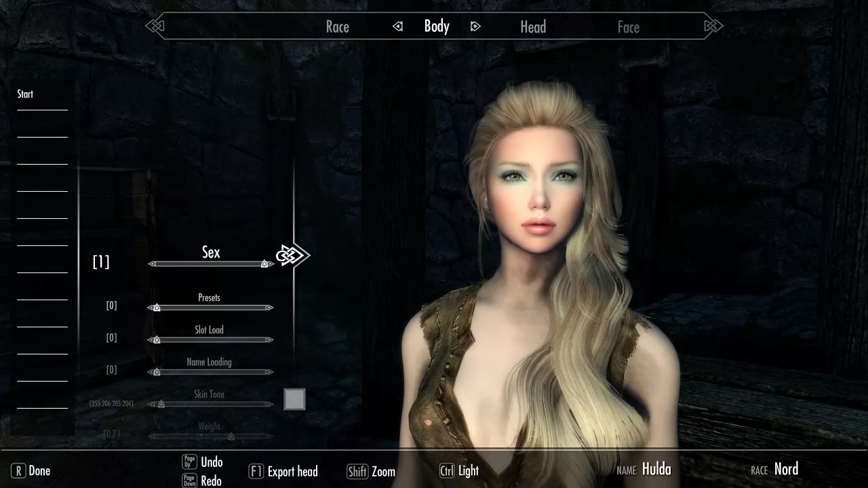Click the Page Up Undo button
Image resolution: width=868 pixels, height=488 pixels.
click(x=203, y=462)
